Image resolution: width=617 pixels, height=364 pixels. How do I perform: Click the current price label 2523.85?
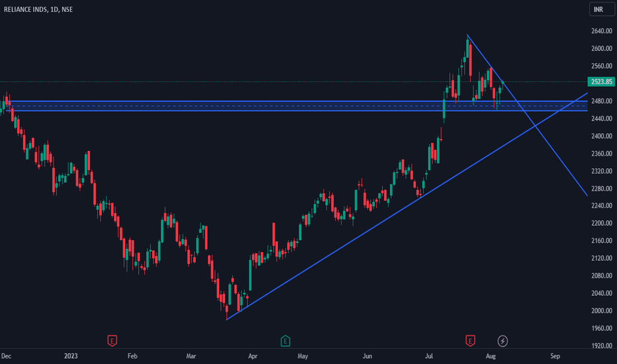pyautogui.click(x=601, y=82)
